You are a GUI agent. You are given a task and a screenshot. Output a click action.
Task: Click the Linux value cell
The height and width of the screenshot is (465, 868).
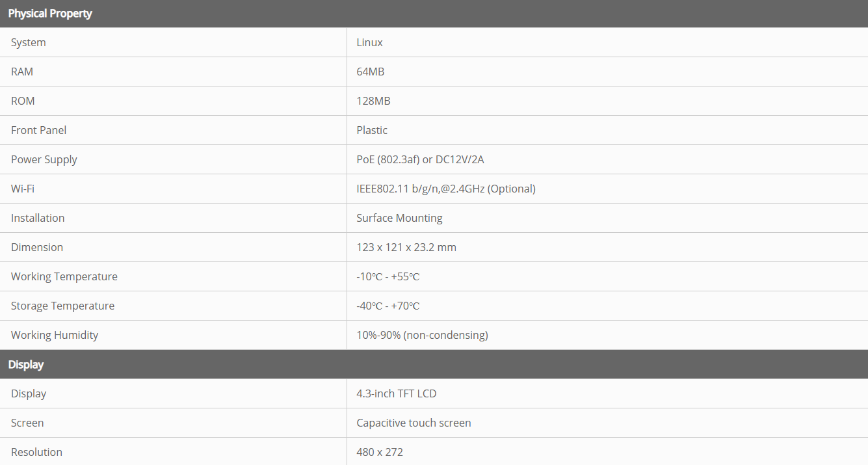pyautogui.click(x=369, y=43)
